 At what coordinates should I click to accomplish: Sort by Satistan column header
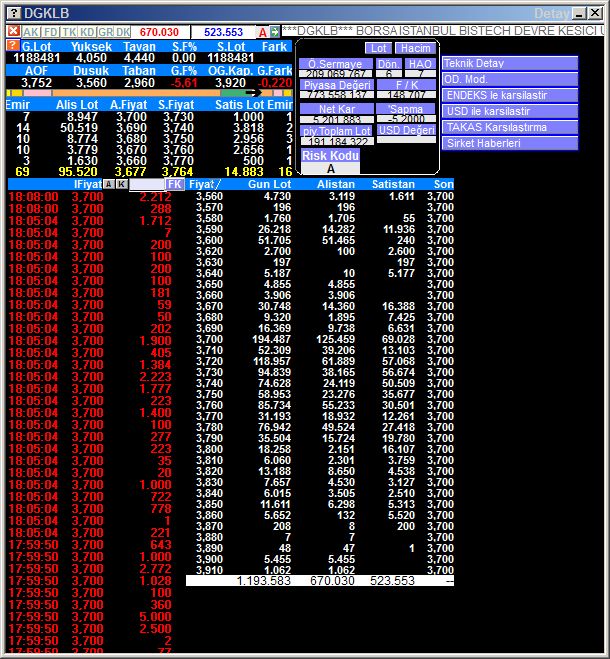[x=393, y=184]
